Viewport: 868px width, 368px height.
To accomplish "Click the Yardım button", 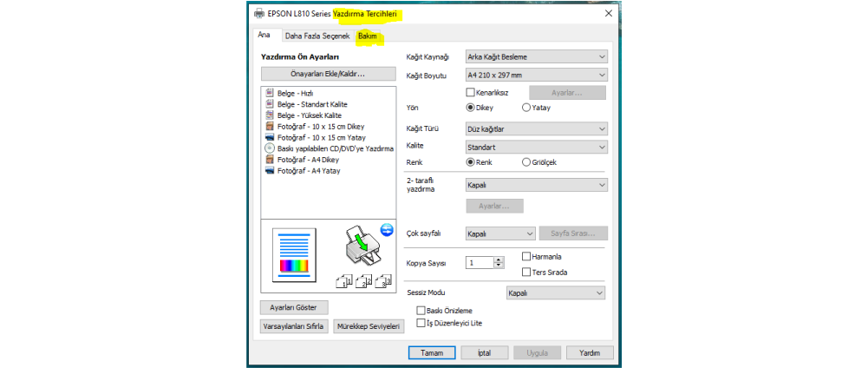I will (590, 352).
